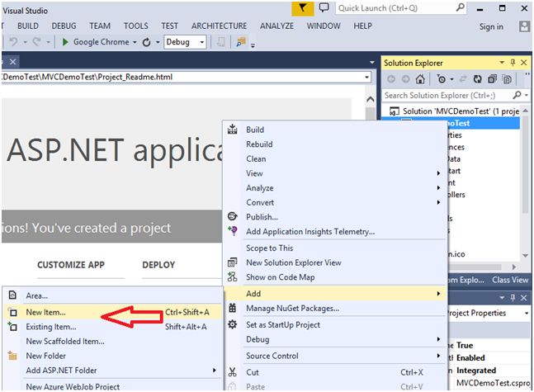Image resolution: width=534 pixels, height=392 pixels.
Task: Click Rebuild in the context menu
Action: coord(260,144)
